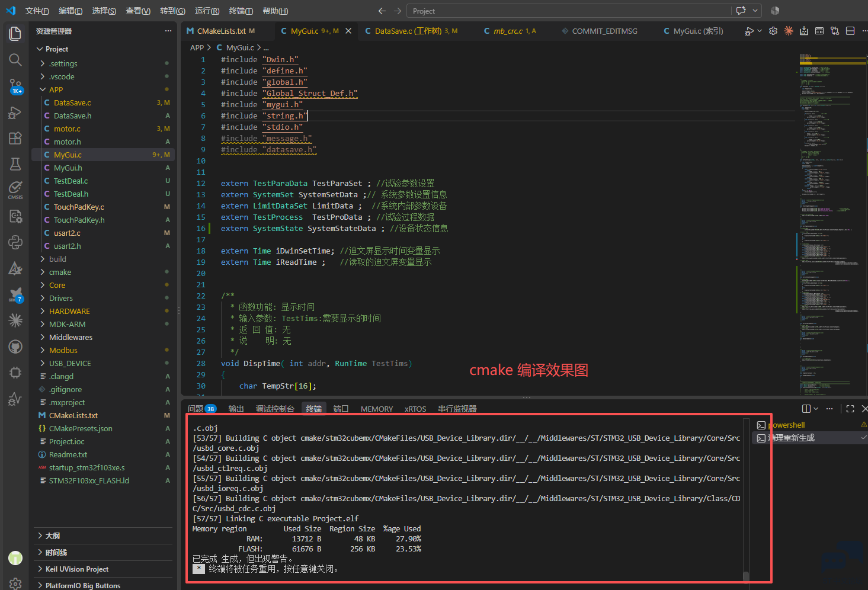The height and width of the screenshot is (590, 868).
Task: Open the 文件(F) menu
Action: 37,11
